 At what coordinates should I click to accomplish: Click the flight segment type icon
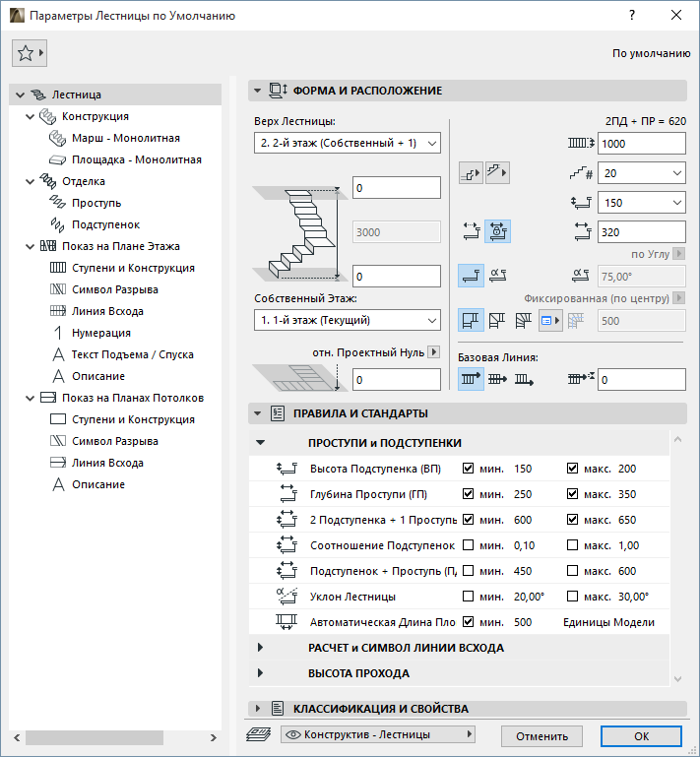pyautogui.click(x=497, y=173)
